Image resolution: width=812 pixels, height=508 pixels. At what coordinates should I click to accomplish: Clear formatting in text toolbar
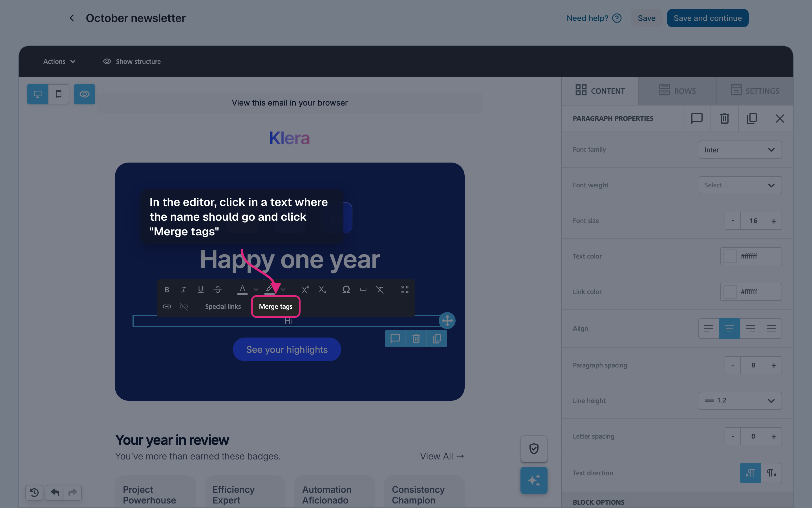[x=380, y=289]
